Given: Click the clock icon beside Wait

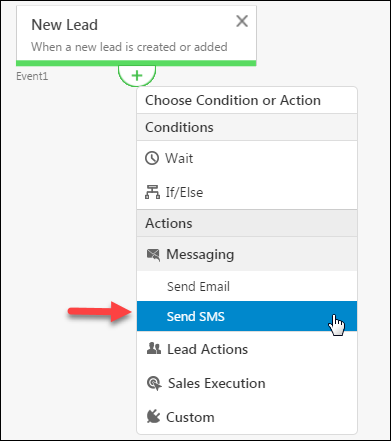Looking at the screenshot, I should (x=152, y=158).
